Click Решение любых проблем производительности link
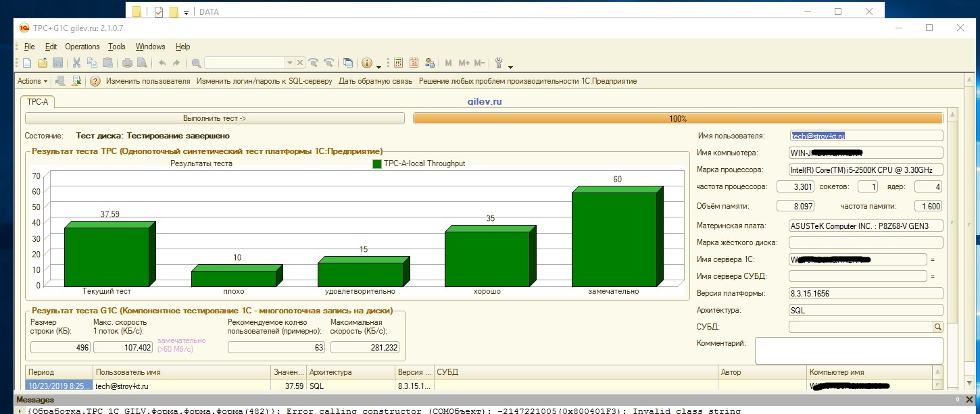Viewport: 980px width, 414px height. click(528, 81)
